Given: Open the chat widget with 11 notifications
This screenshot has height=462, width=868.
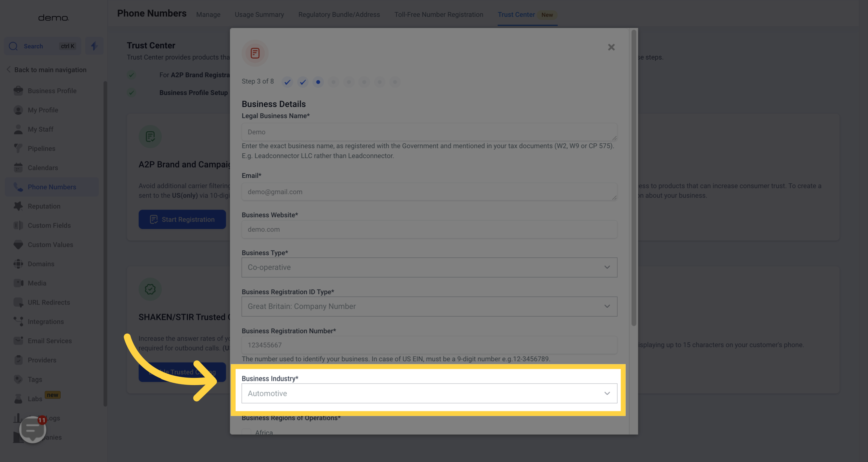Looking at the screenshot, I should [33, 429].
